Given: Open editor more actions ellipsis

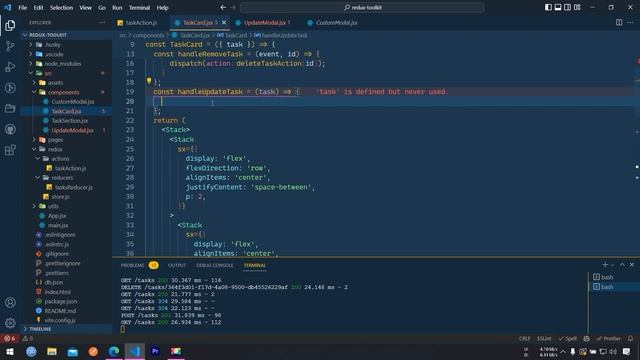Looking at the screenshot, I should click(630, 22).
